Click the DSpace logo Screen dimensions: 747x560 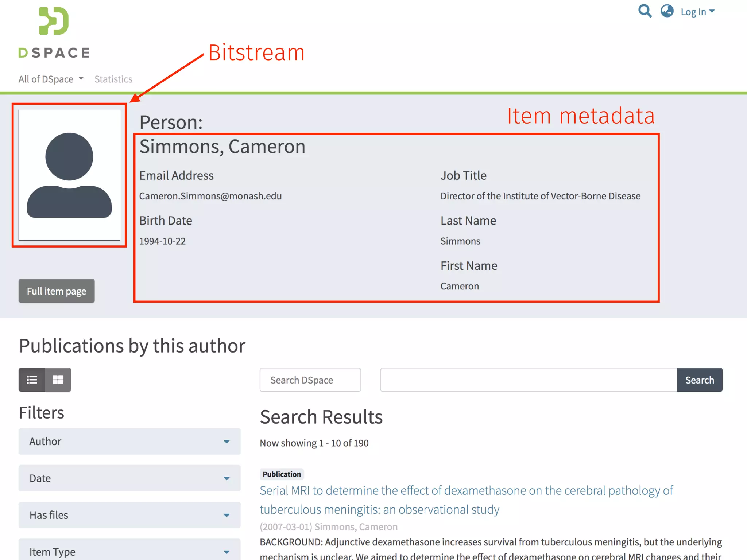54,33
